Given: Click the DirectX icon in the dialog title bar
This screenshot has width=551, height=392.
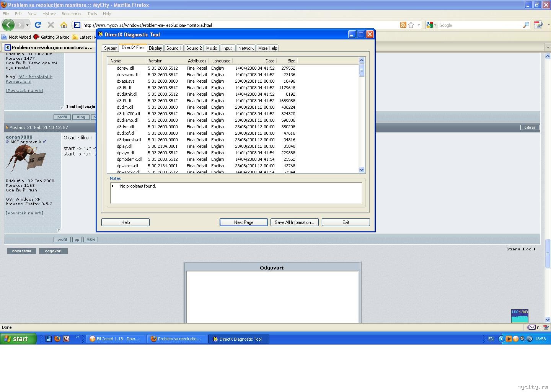Looking at the screenshot, I should tap(101, 34).
